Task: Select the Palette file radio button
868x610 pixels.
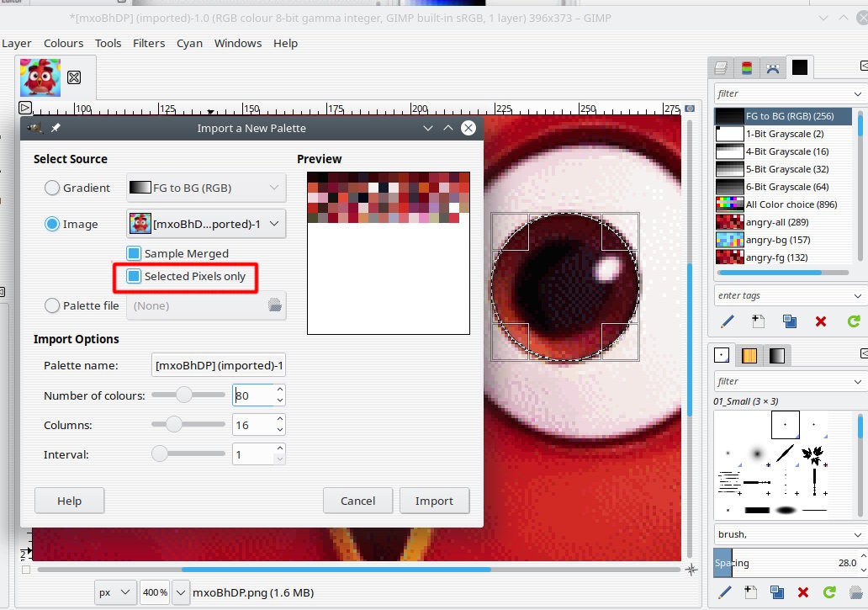Action: pos(52,305)
